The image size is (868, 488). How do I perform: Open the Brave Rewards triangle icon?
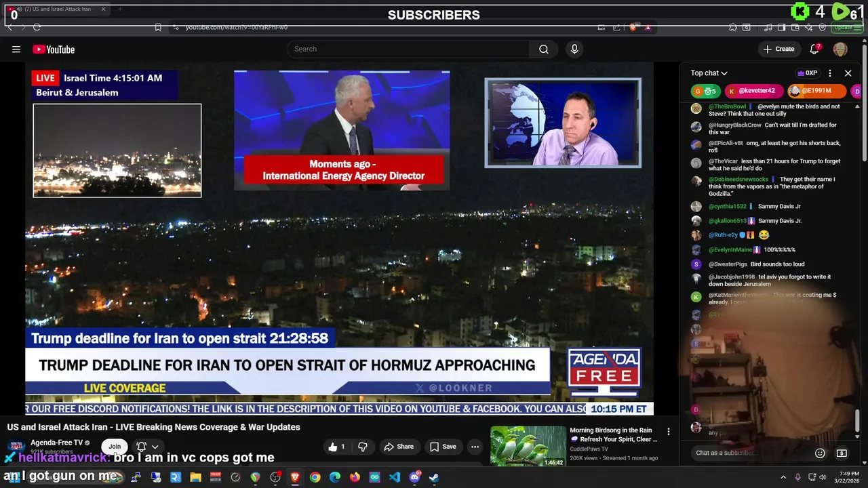point(648,27)
